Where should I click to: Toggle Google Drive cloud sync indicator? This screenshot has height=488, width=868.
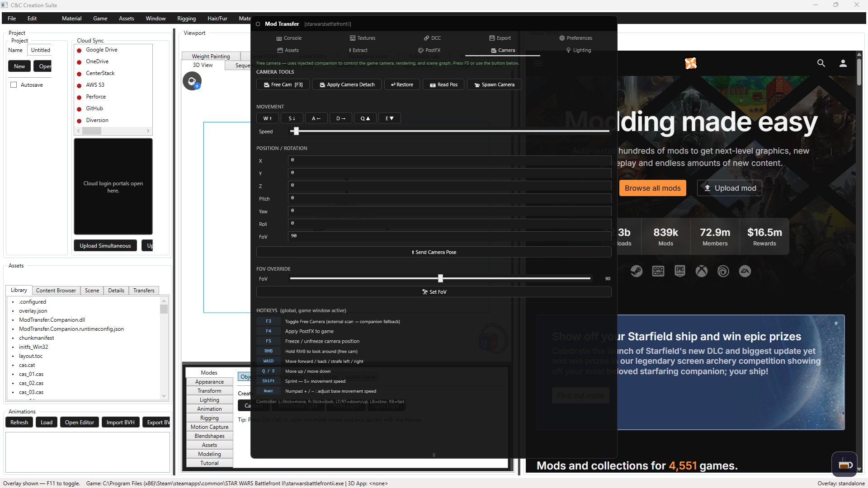click(x=79, y=50)
